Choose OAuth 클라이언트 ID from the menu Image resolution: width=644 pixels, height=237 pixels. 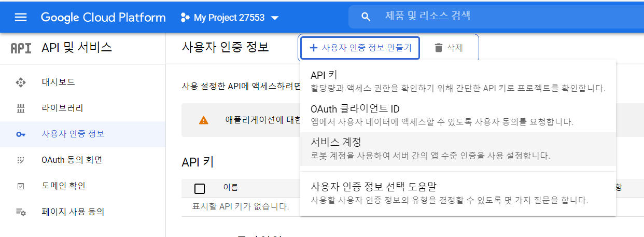point(458,115)
